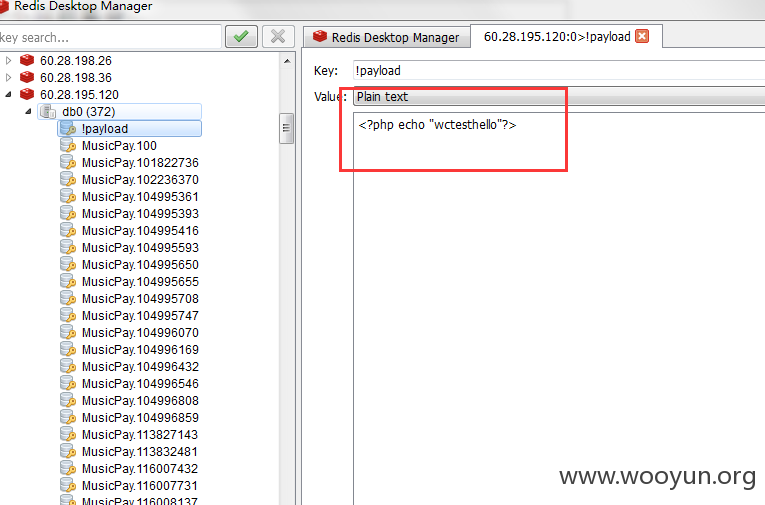Select the 60.28.198.36 server label
The height and width of the screenshot is (505, 765).
[x=76, y=78]
